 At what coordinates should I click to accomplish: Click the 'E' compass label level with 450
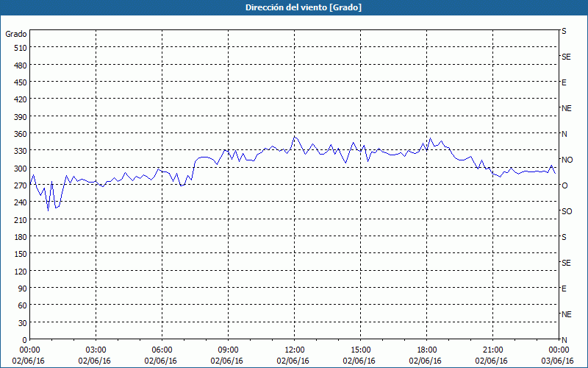(x=564, y=82)
